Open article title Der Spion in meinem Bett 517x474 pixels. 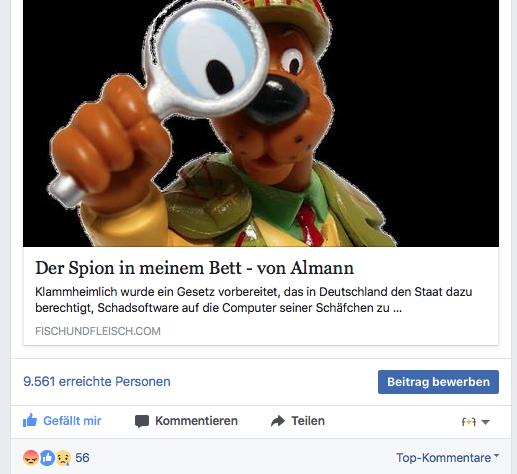pos(194,268)
